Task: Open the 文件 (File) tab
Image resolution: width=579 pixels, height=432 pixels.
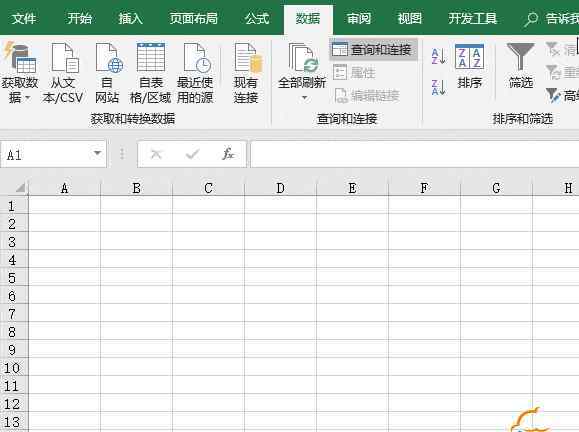Action: (x=24, y=18)
